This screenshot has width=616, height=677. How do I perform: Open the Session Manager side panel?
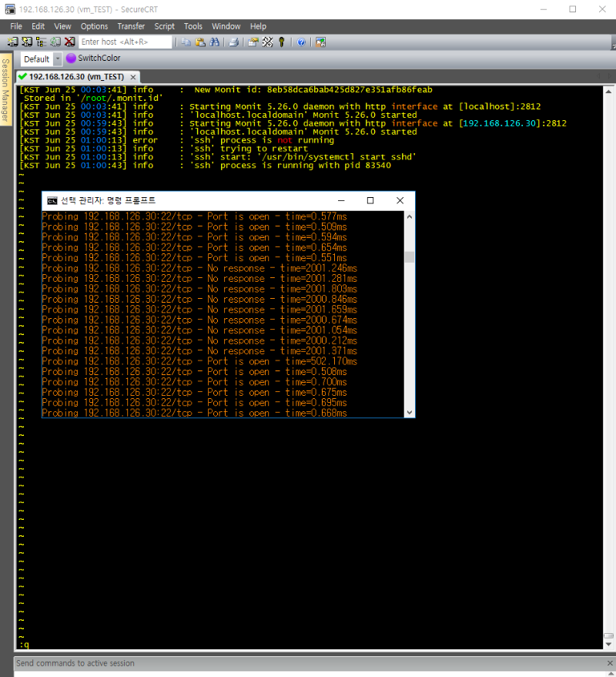point(5,91)
